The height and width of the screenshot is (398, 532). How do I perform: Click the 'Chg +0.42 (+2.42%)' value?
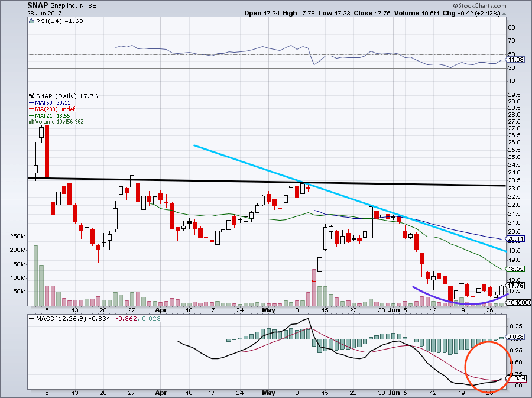[472, 13]
